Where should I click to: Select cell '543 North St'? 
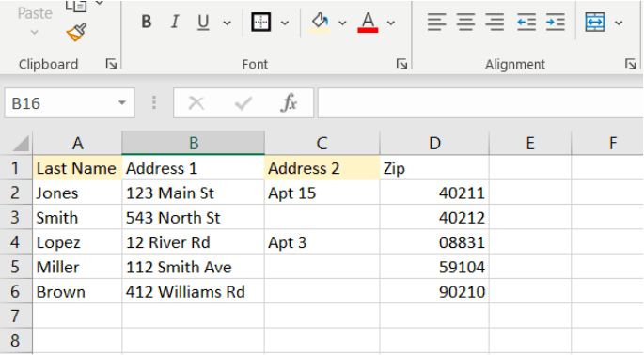[193, 217]
